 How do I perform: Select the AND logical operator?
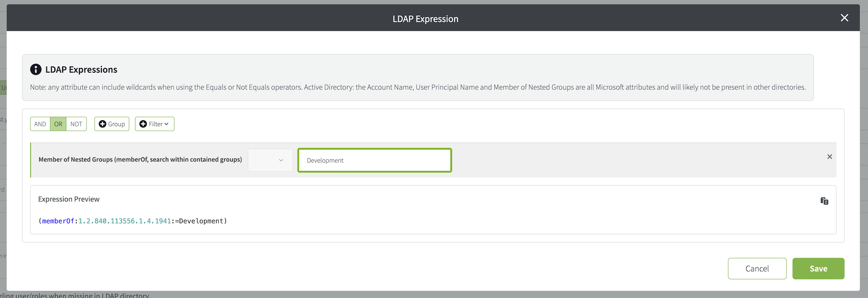point(40,124)
